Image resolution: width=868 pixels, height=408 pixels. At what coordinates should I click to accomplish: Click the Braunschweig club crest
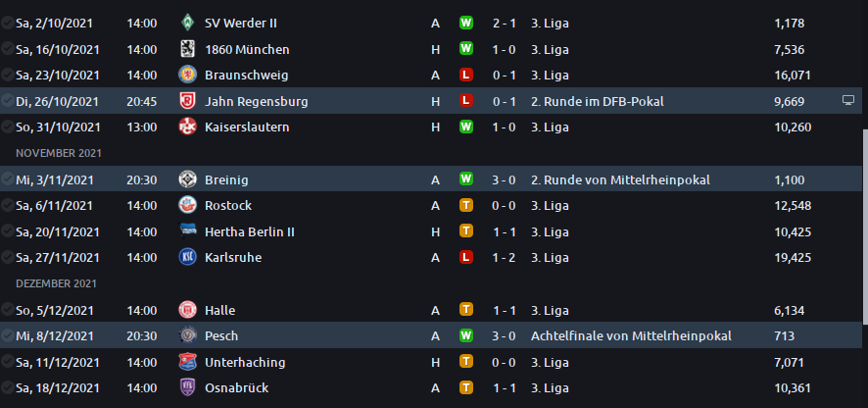tap(187, 75)
